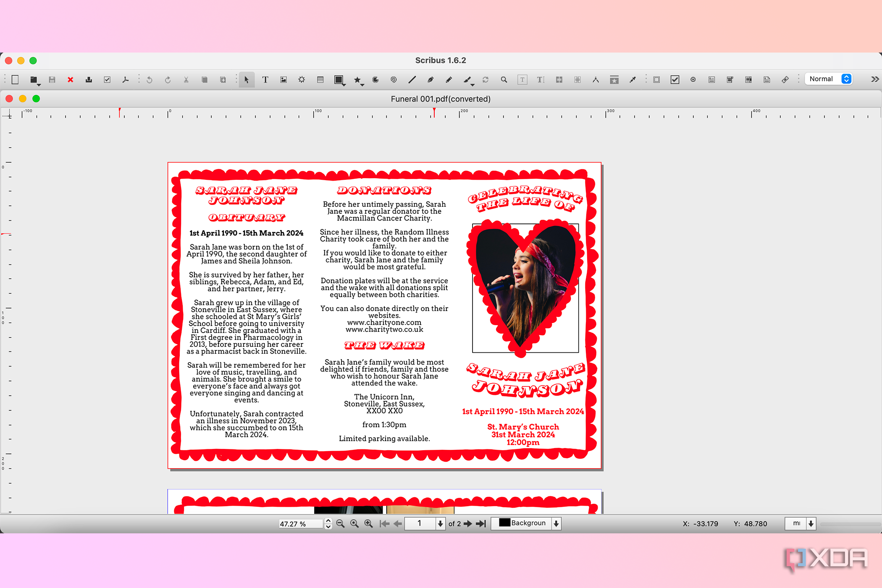Choose the Spiral tool
This screenshot has width=882, height=588.
[x=394, y=80]
